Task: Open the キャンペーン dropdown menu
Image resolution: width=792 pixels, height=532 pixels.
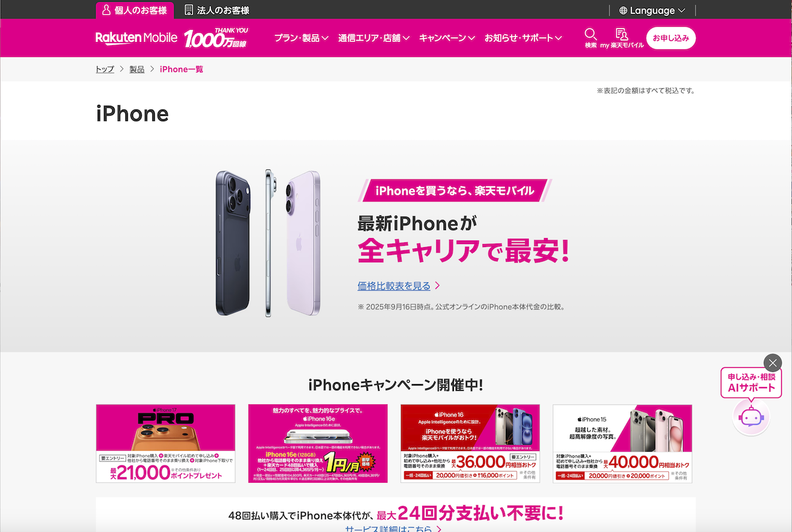Action: coord(447,38)
